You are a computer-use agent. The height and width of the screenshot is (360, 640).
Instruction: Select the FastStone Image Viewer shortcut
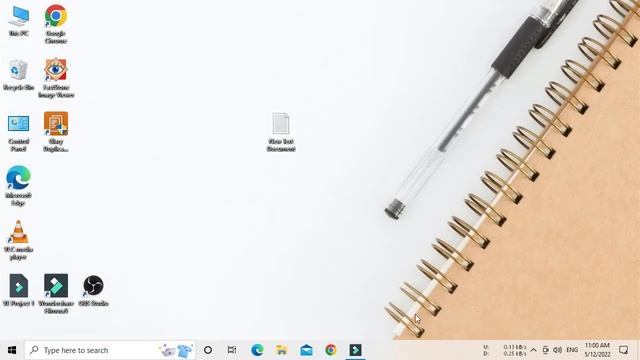pyautogui.click(x=56, y=78)
